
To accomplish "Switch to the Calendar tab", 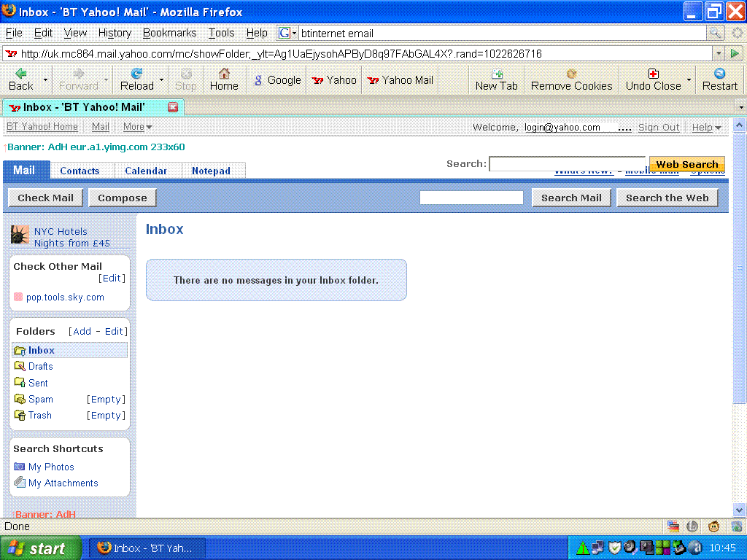I will pos(146,171).
